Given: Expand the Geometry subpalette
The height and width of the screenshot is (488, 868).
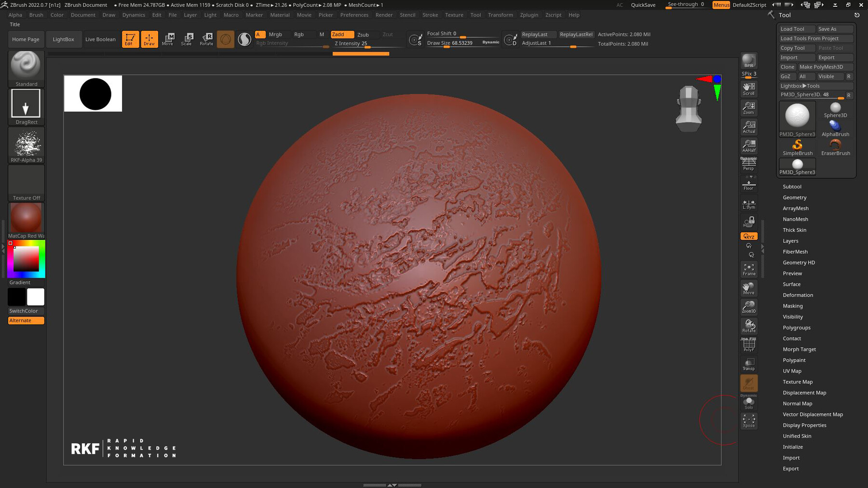Looking at the screenshot, I should pyautogui.click(x=794, y=197).
